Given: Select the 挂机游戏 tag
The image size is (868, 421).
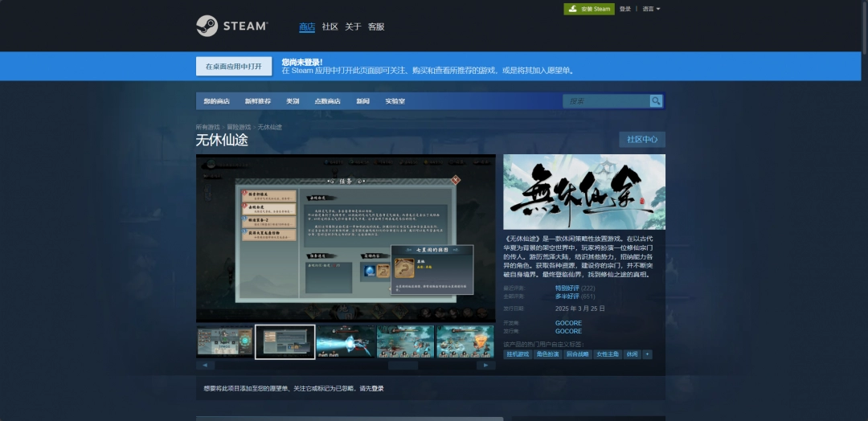Looking at the screenshot, I should coord(517,354).
